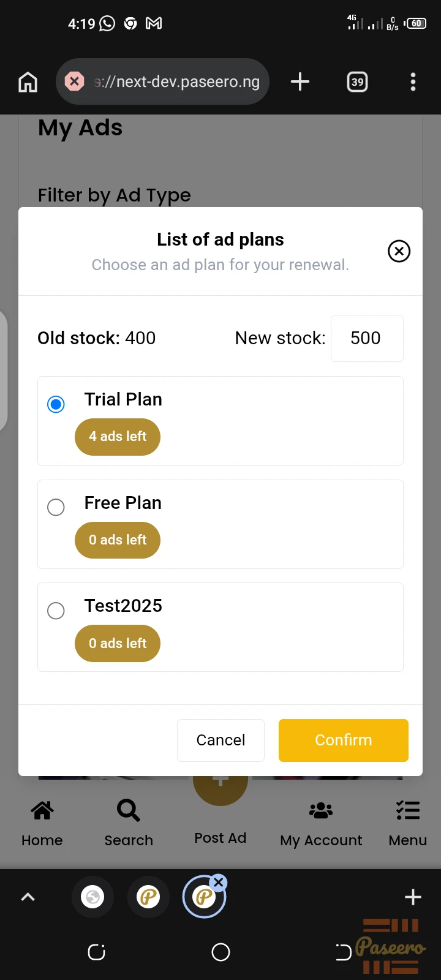Add a tab from the bottom strip plus
This screenshot has height=980, width=441.
(x=413, y=897)
